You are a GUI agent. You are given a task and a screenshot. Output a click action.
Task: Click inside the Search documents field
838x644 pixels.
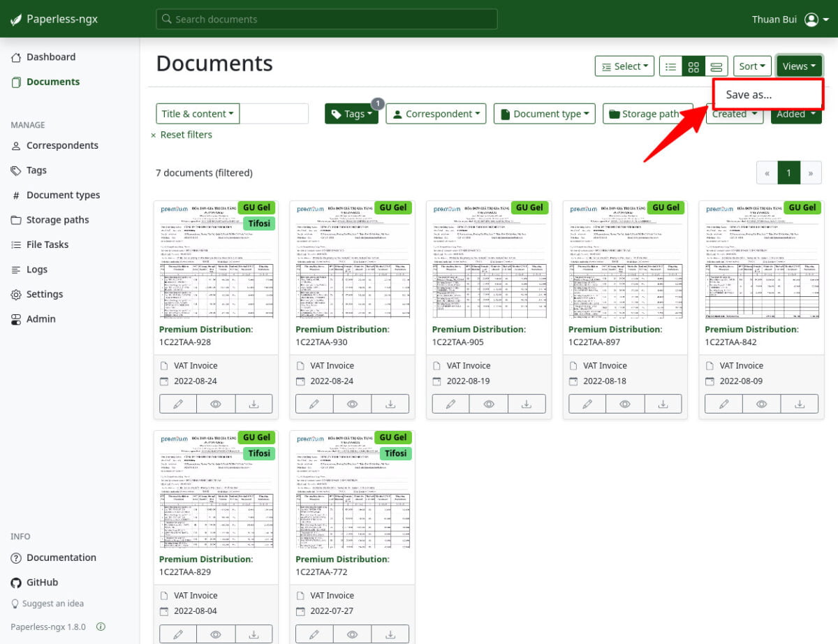pos(327,19)
